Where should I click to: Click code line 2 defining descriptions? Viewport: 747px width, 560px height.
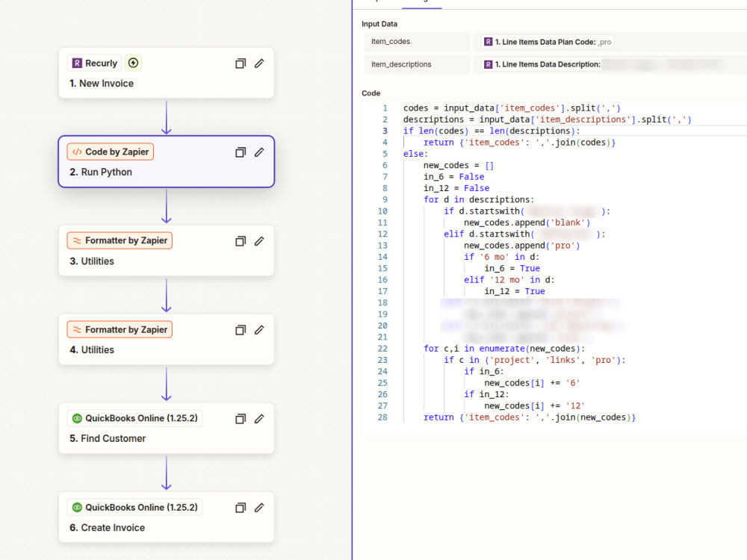[547, 119]
